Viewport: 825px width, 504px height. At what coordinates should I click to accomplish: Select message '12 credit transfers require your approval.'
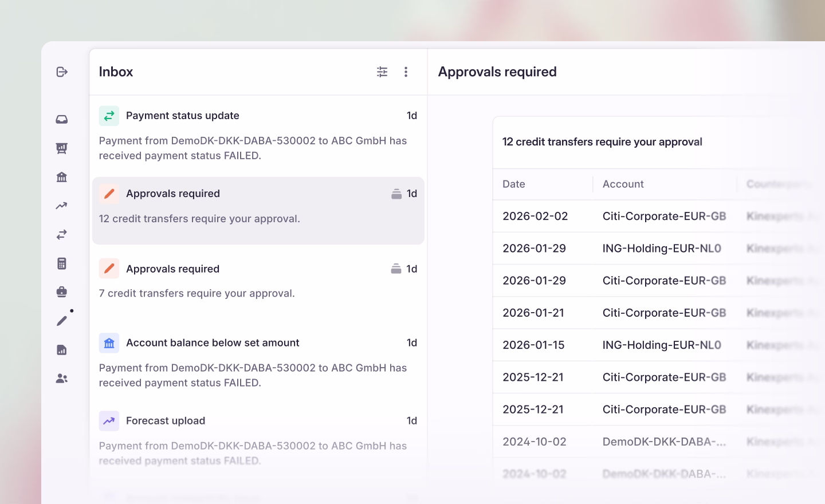pos(258,211)
